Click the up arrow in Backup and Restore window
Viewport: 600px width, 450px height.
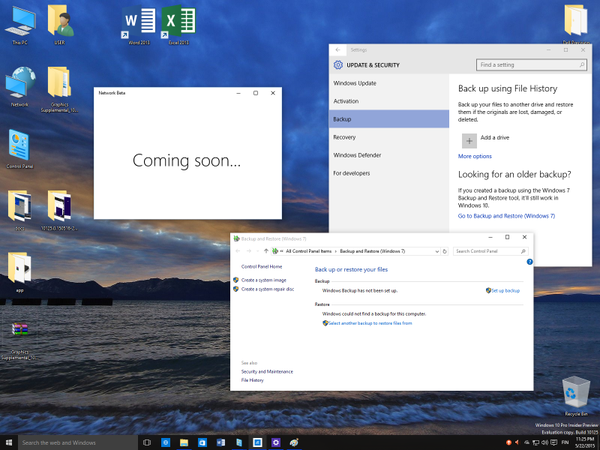pos(266,251)
